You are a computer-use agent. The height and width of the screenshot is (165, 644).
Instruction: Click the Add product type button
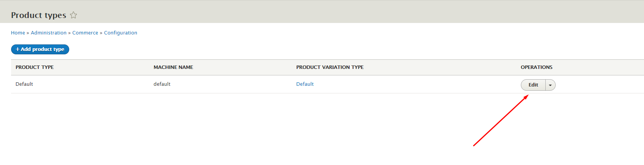(x=40, y=49)
